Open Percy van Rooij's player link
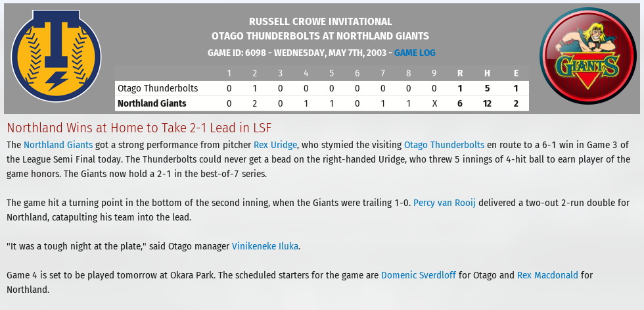The height and width of the screenshot is (310, 644). pos(444,203)
